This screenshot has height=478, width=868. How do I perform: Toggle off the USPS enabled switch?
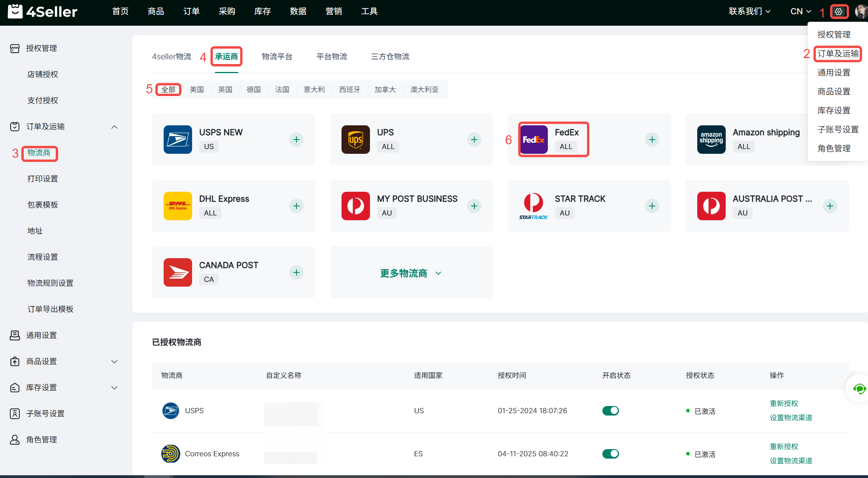point(610,411)
